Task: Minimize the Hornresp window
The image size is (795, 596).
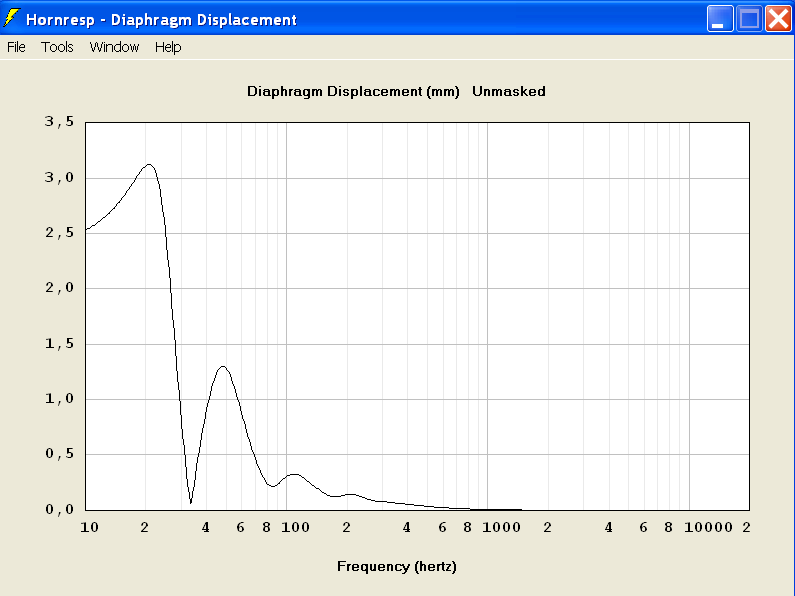Action: (x=719, y=19)
